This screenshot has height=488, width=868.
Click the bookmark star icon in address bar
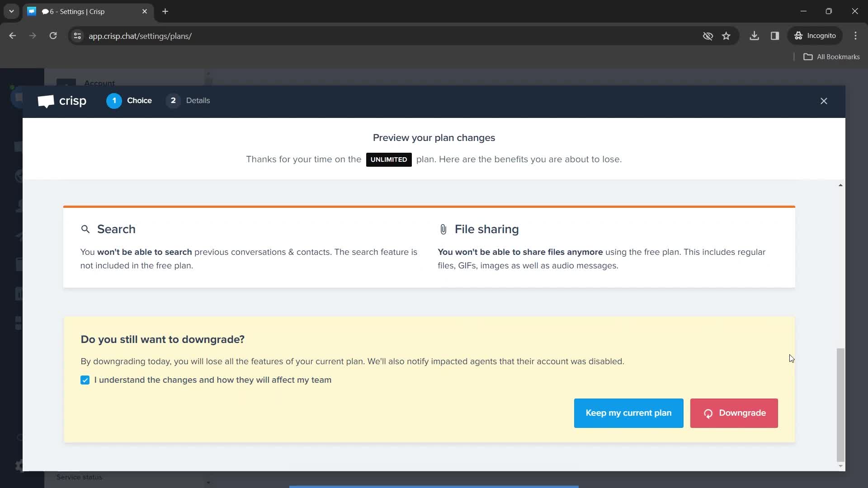[726, 36]
